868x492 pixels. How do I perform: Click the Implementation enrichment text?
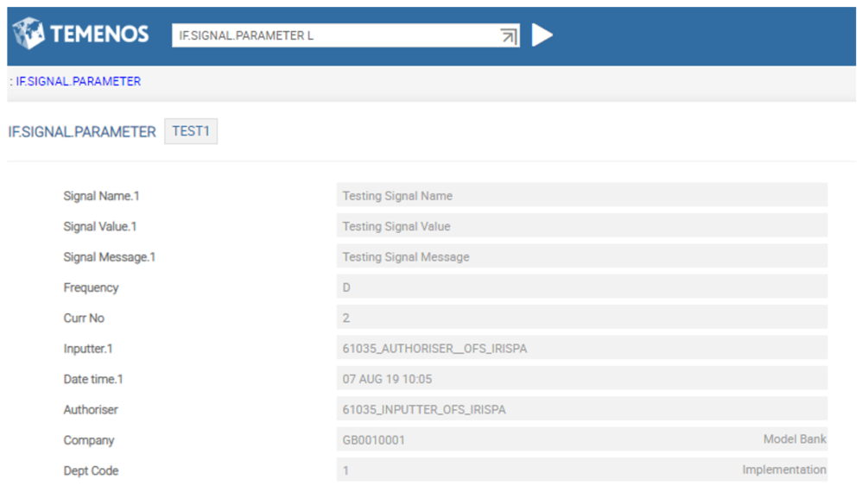[x=783, y=470]
